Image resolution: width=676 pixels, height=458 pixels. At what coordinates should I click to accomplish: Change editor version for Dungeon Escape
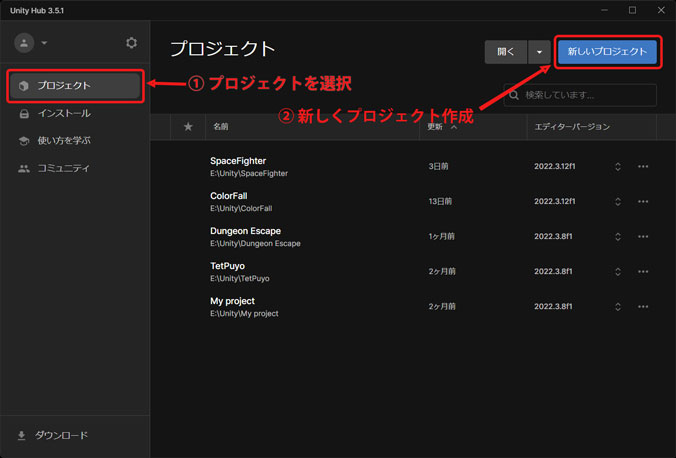pyautogui.click(x=618, y=236)
